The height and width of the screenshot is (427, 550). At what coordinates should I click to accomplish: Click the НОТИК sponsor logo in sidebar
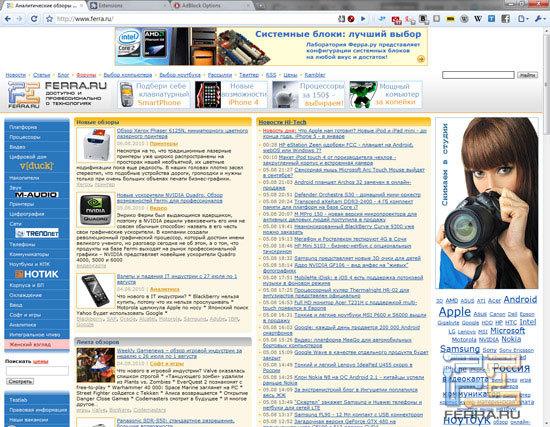coord(37,274)
